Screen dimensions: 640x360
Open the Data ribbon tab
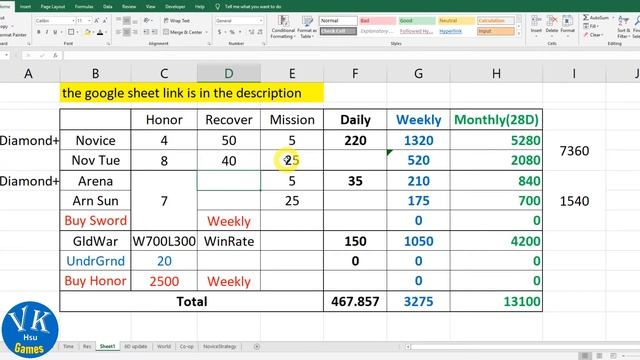(x=108, y=7)
